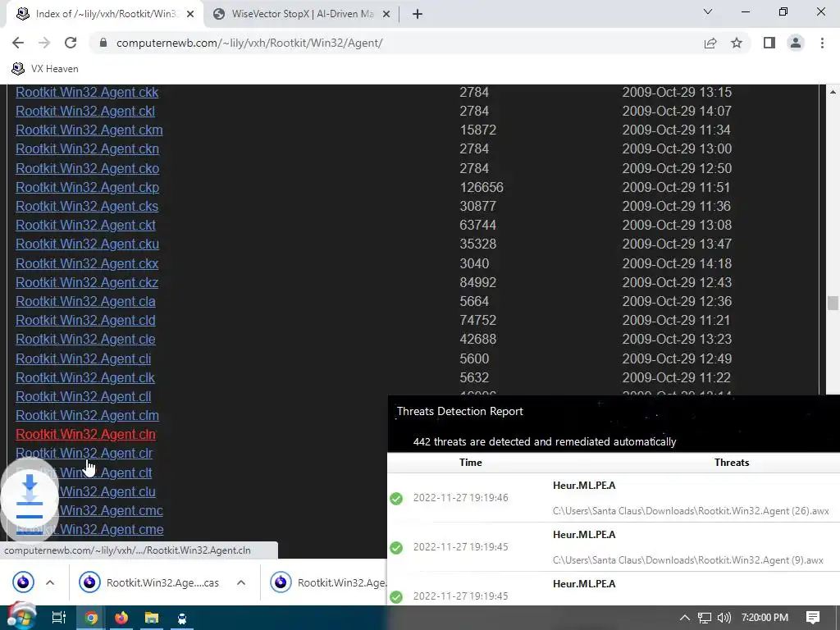Close the WiseVector StopX tab
The image size is (840, 630).
point(386,14)
